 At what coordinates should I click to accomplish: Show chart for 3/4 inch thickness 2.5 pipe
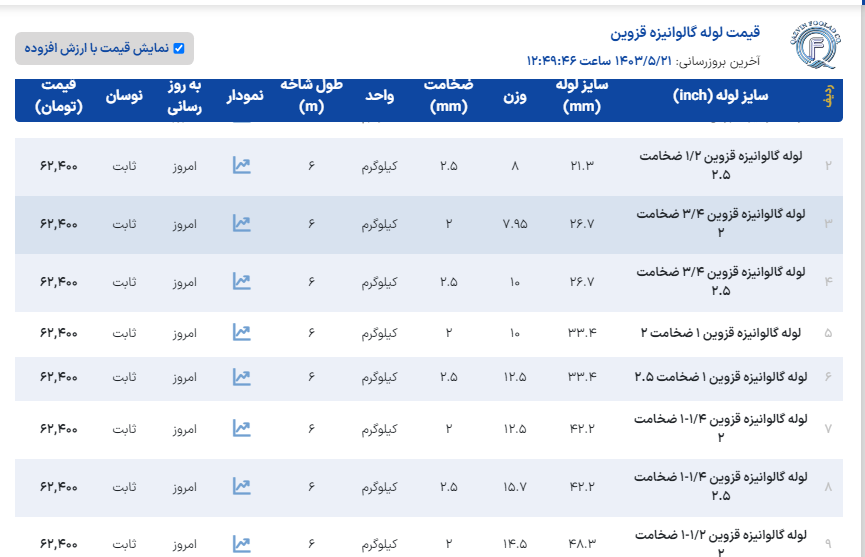pos(241,282)
